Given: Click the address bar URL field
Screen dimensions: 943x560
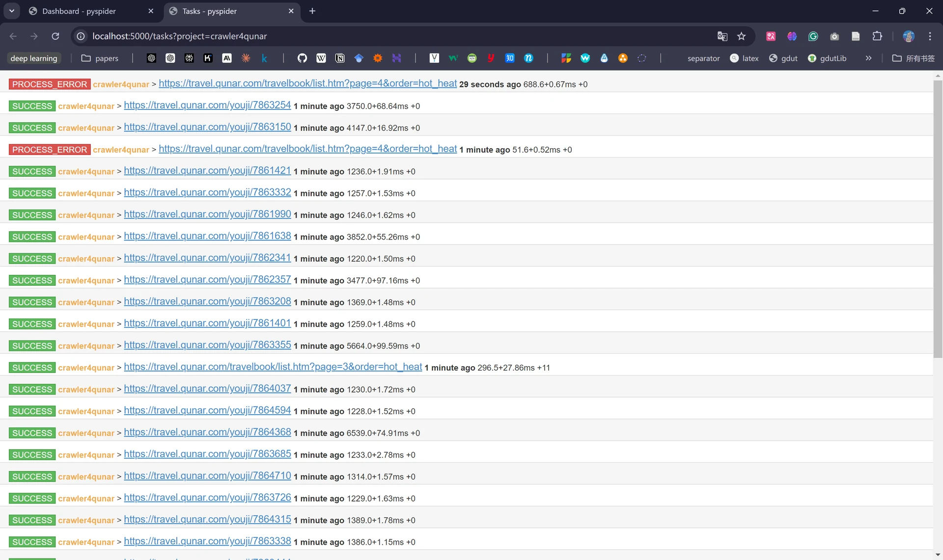Looking at the screenshot, I should pos(393,36).
